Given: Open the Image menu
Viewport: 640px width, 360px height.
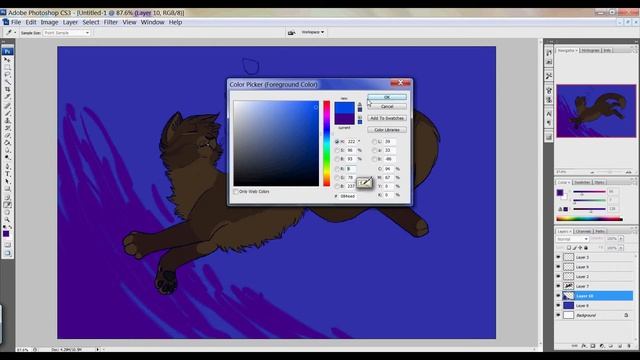Looking at the screenshot, I should coord(49,22).
